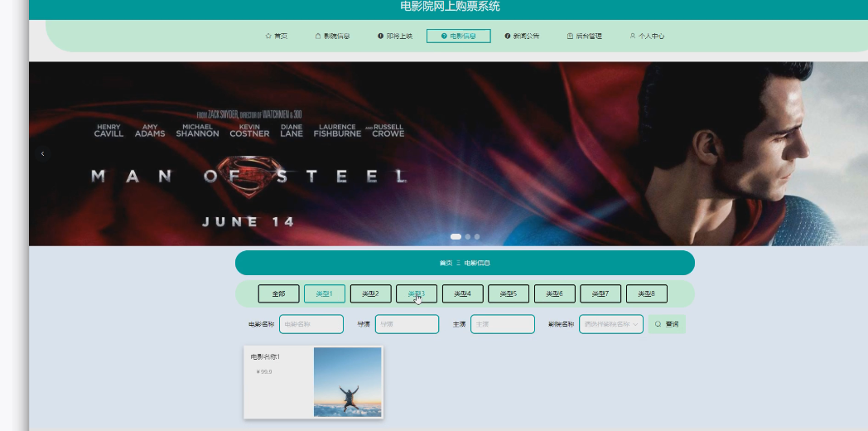Click the 电影名称1 movie title

click(x=265, y=356)
